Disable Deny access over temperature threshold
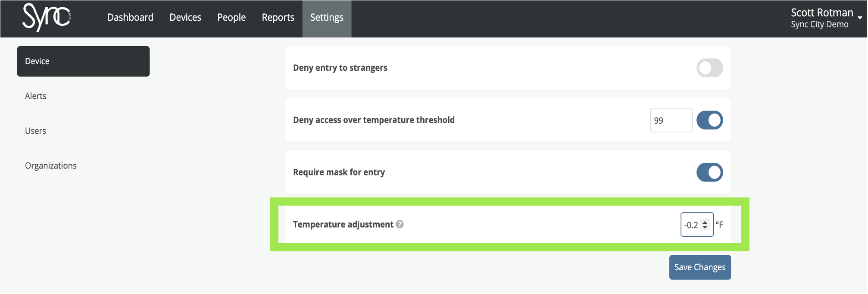The height and width of the screenshot is (294, 868). pos(709,120)
